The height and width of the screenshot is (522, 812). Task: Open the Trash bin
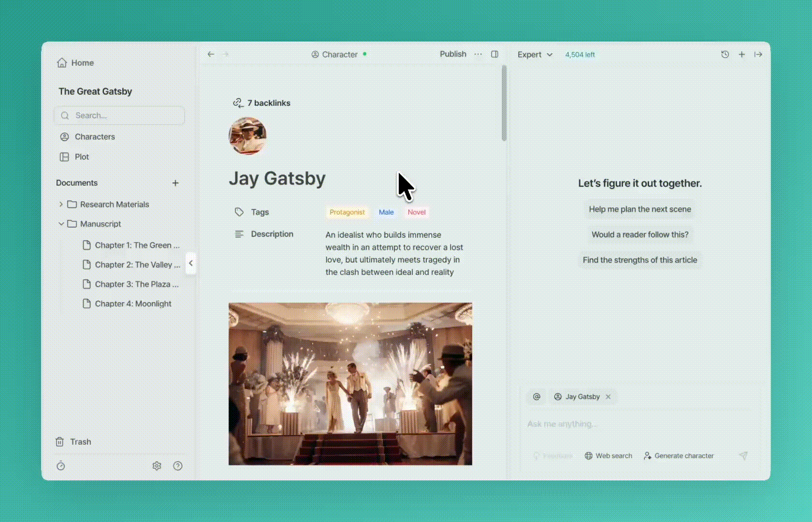tap(73, 442)
